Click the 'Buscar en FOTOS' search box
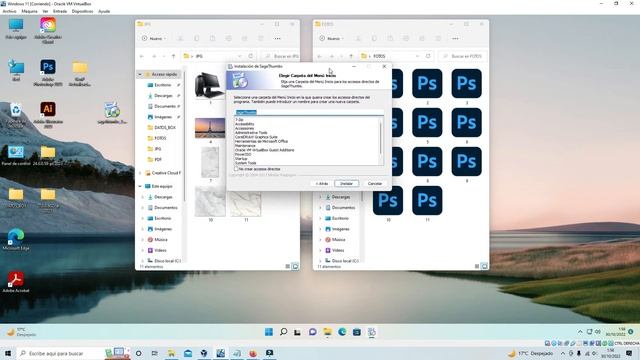640x360 pixels. pyautogui.click(x=462, y=56)
